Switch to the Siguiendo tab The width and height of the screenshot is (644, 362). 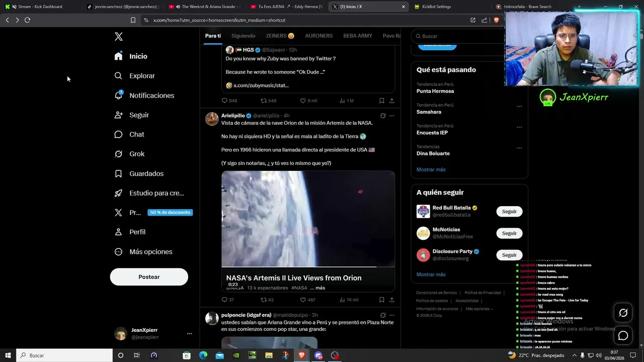243,36
